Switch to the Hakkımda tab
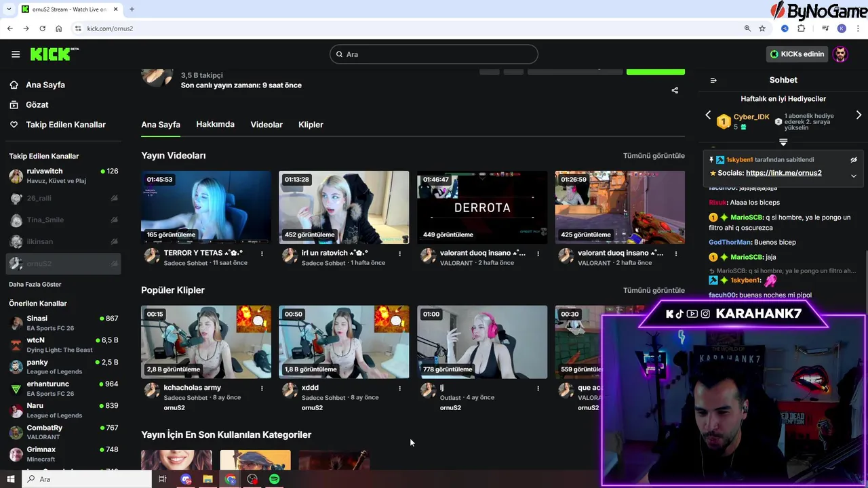The width and height of the screenshot is (868, 488). [215, 125]
